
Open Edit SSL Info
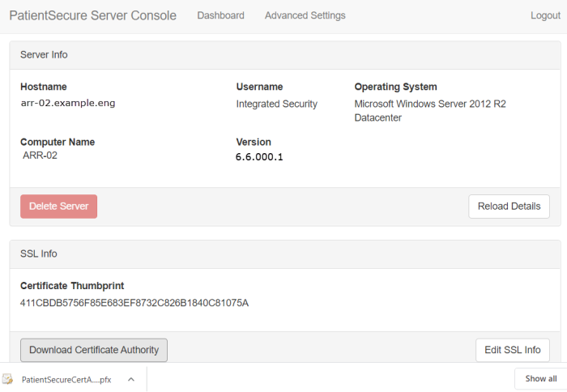tap(512, 350)
